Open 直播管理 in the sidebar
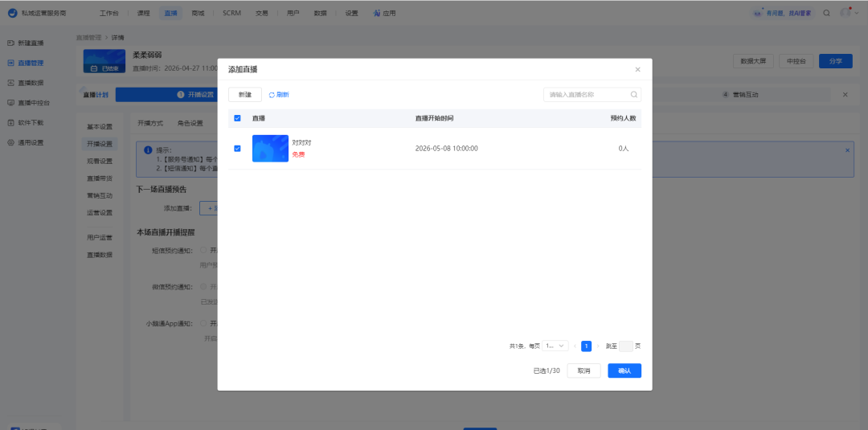868x430 pixels. tap(31, 63)
